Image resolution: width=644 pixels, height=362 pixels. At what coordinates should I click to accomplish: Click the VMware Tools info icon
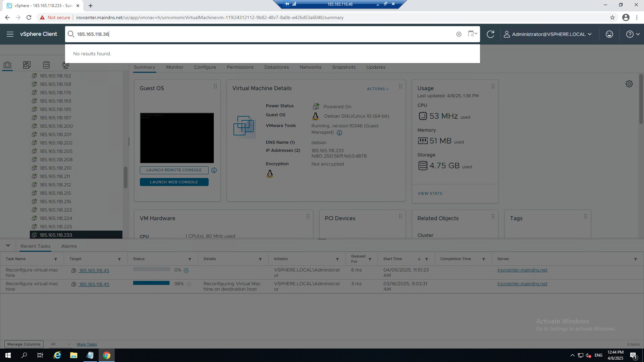tap(339, 133)
